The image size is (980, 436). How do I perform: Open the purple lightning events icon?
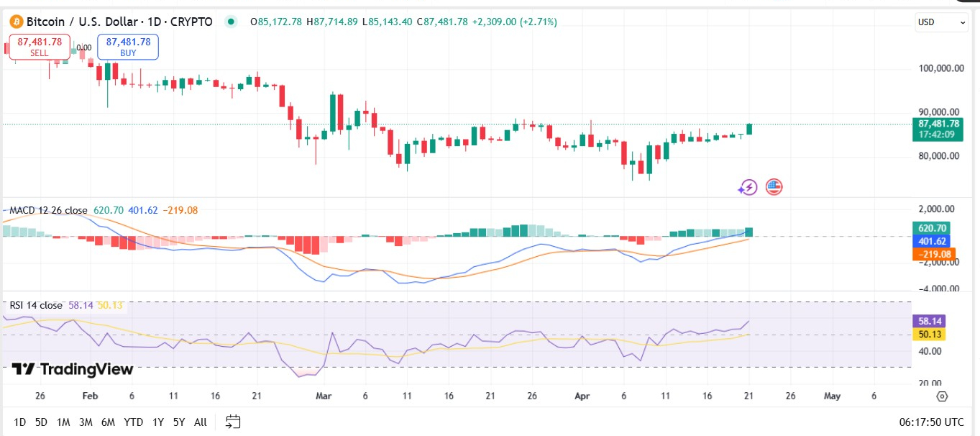point(748,188)
